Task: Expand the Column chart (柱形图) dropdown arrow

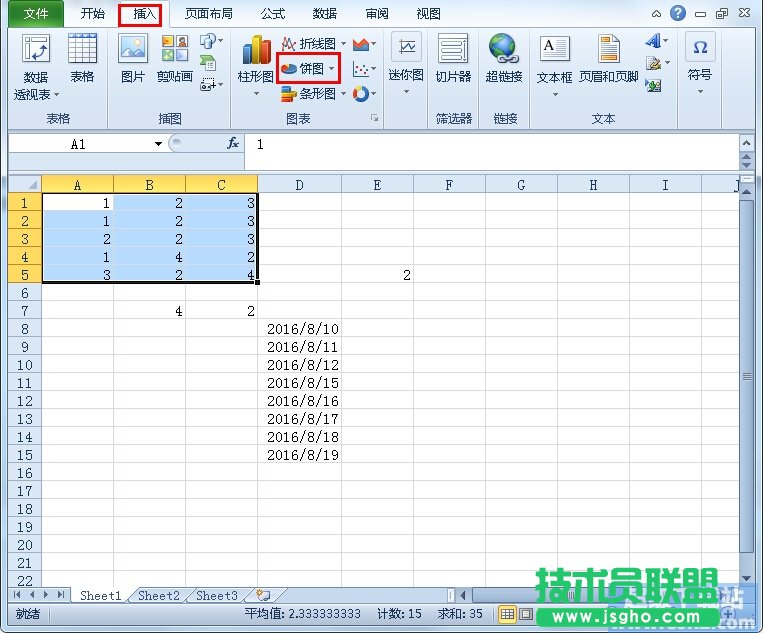Action: pos(256,92)
